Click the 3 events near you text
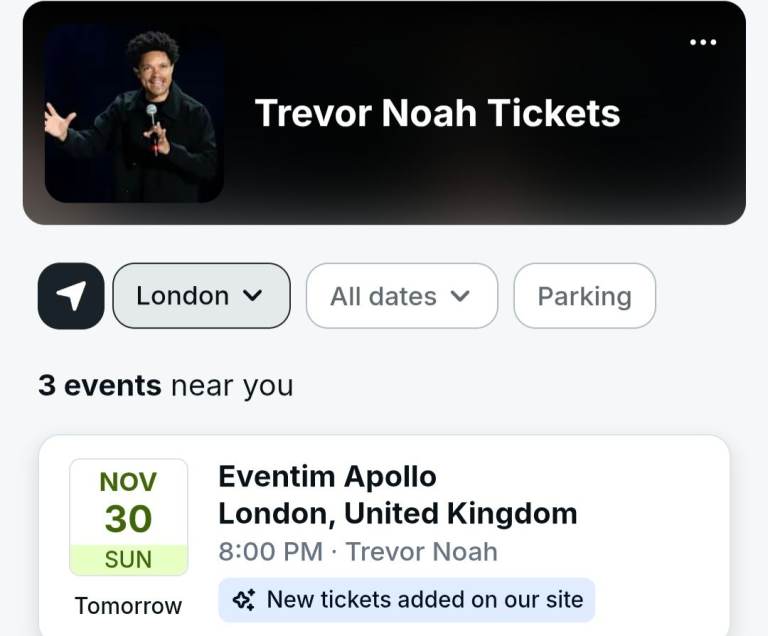The width and height of the screenshot is (768, 636). click(165, 386)
